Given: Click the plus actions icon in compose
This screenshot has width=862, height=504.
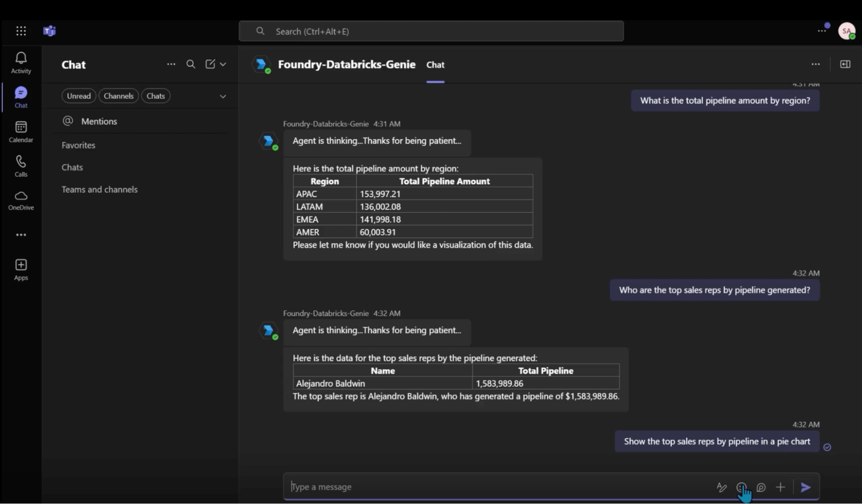Looking at the screenshot, I should pos(781,487).
